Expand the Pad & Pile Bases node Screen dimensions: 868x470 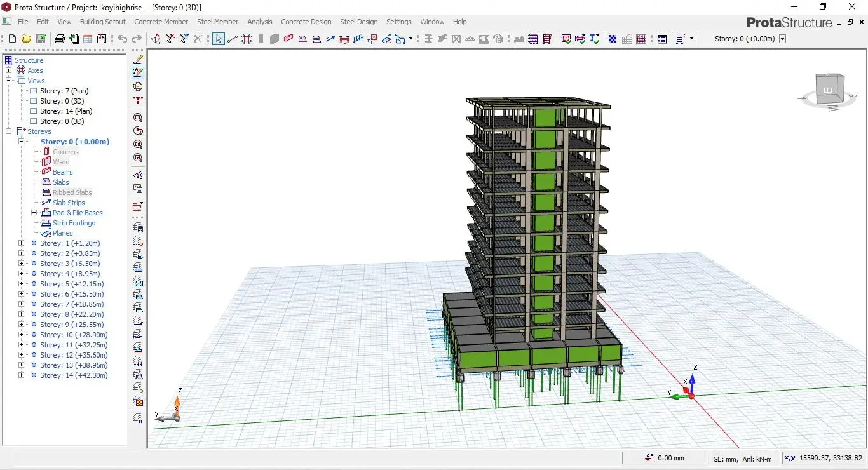coord(34,213)
